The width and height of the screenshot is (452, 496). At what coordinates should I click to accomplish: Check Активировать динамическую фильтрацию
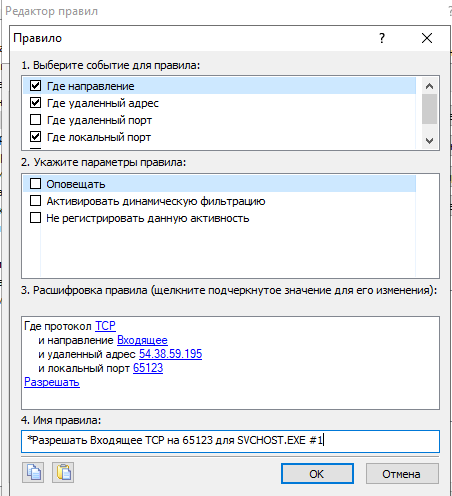[x=36, y=201]
